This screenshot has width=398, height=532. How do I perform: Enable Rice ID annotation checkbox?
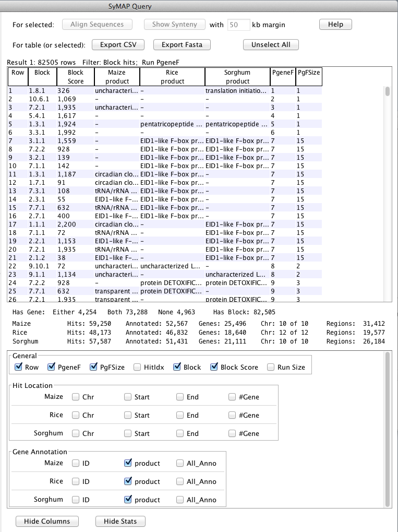76,481
